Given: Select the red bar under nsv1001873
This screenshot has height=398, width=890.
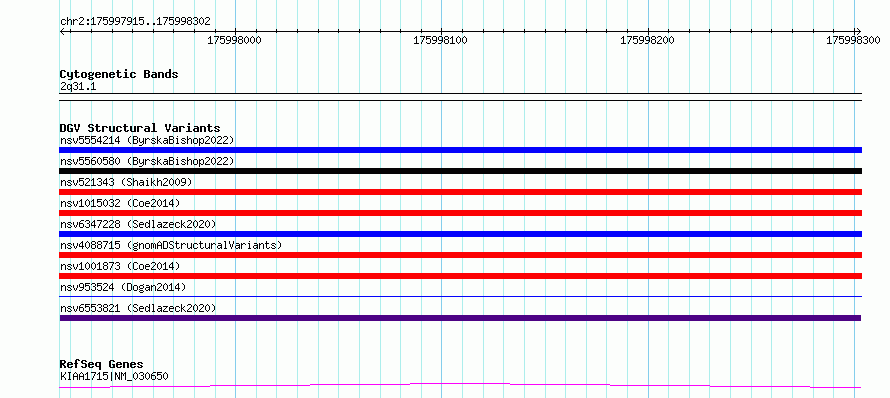Looking at the screenshot, I should click(x=460, y=276).
